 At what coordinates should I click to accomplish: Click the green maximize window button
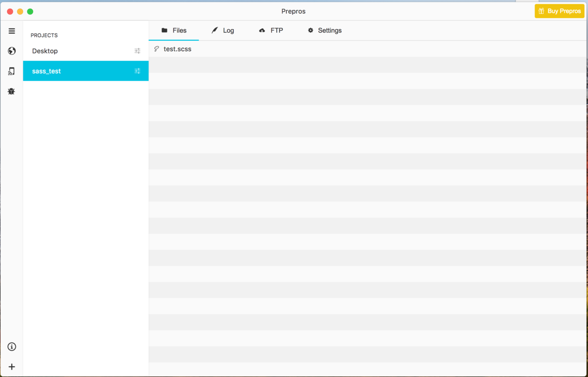[x=30, y=11]
